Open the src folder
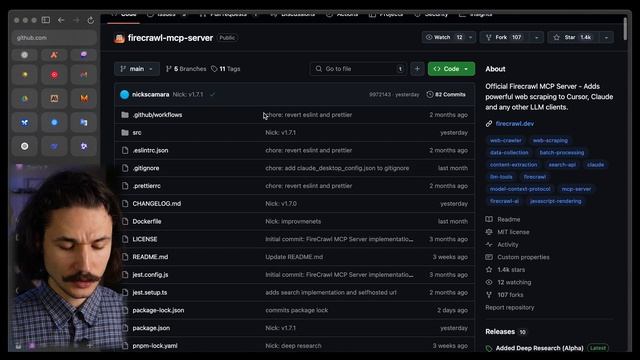 point(137,133)
